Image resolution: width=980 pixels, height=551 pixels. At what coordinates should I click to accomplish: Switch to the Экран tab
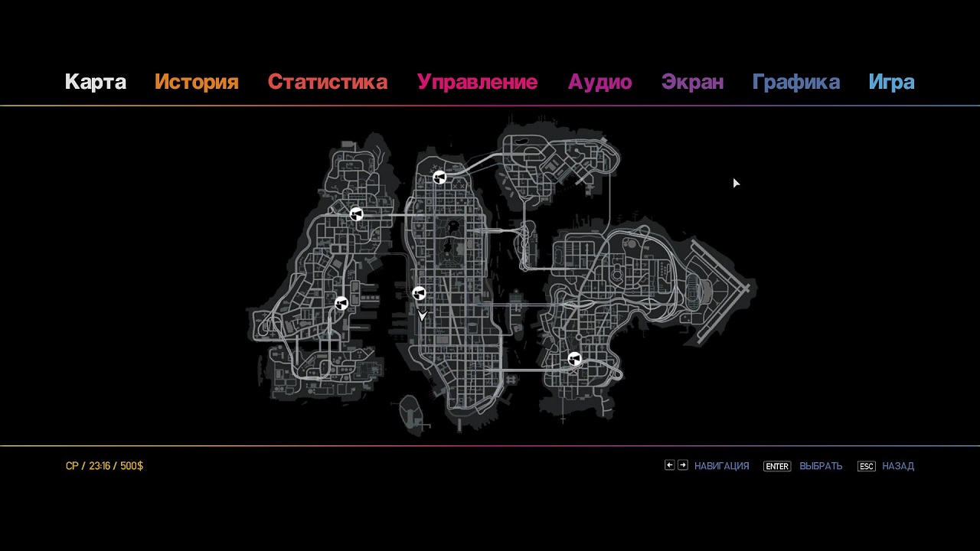[x=692, y=82]
